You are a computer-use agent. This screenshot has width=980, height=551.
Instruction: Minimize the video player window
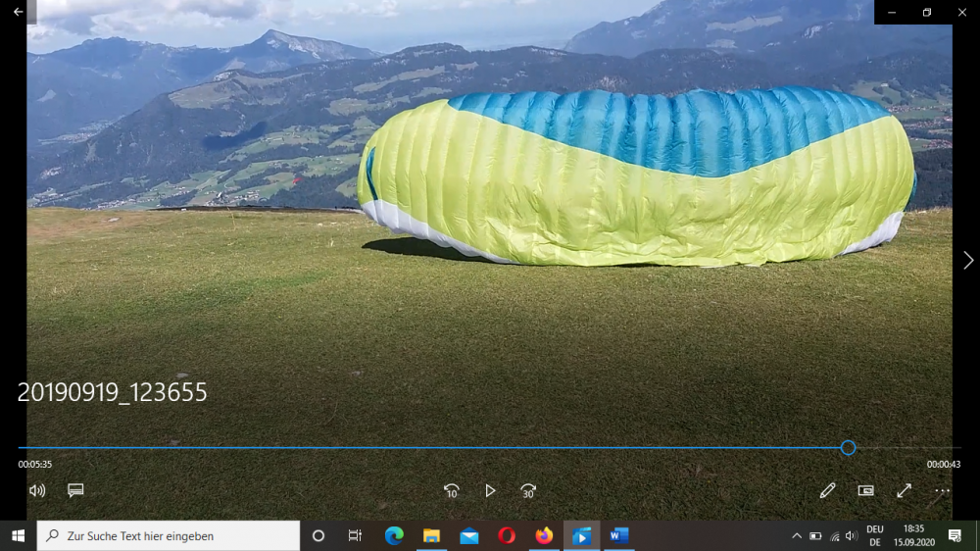coord(892,12)
